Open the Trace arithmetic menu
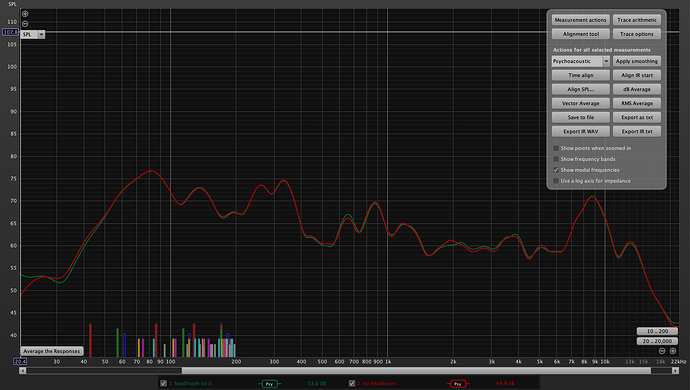 637,20
